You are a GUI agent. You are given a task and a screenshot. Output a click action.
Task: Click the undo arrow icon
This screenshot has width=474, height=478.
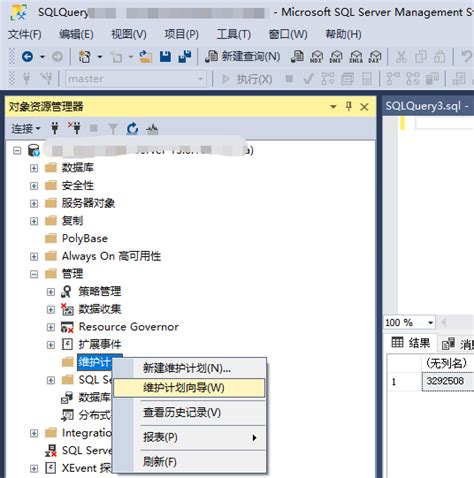466,57
